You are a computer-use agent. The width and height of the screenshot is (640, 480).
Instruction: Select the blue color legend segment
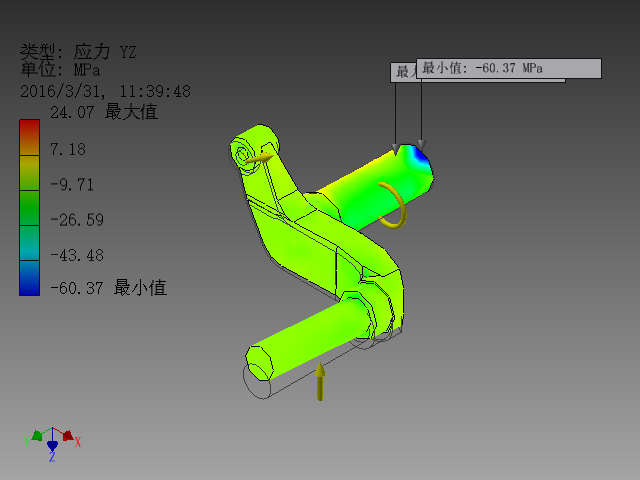29,278
